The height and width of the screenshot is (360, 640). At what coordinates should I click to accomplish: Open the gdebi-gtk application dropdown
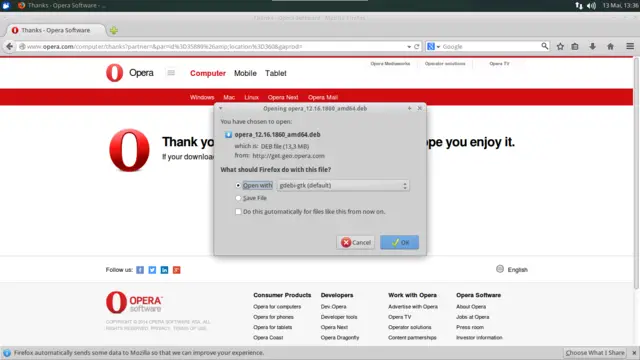(x=343, y=185)
